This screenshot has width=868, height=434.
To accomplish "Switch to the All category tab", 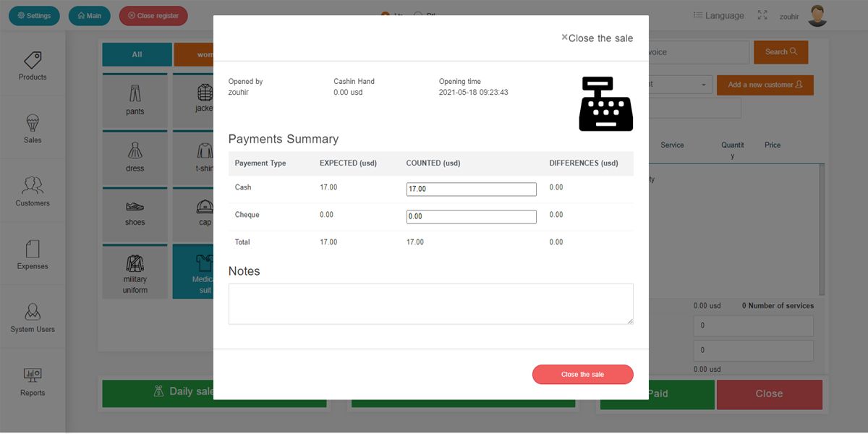I will 137,54.
